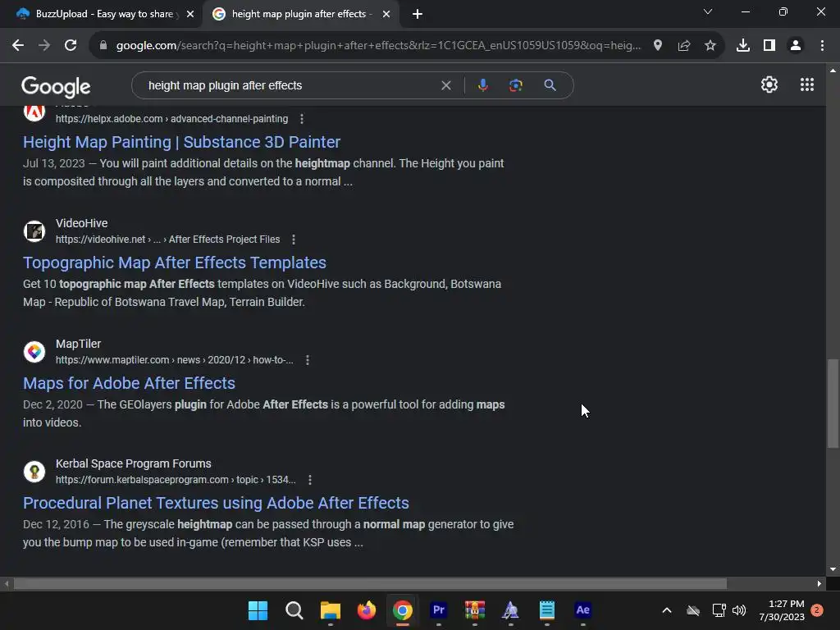Open Maps for Adobe After Effects link
Image resolution: width=840 pixels, height=630 pixels.
click(129, 383)
